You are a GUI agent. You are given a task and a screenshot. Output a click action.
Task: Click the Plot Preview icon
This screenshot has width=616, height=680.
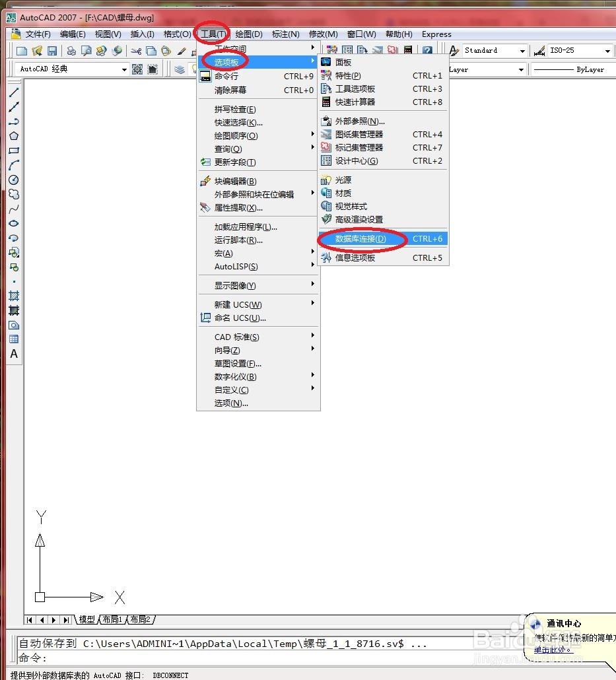click(86, 51)
